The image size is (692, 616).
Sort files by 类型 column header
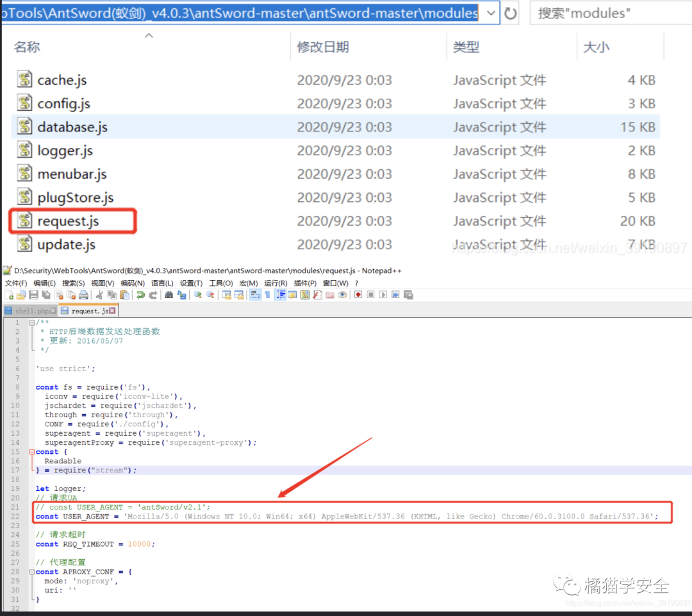(466, 47)
